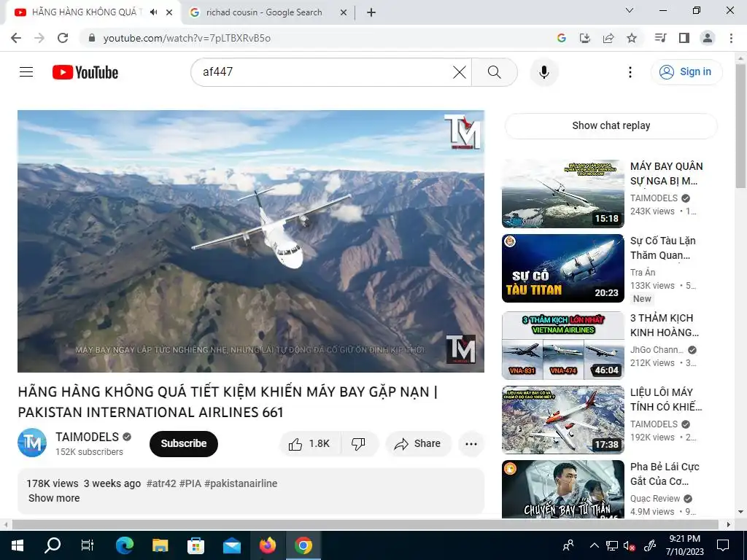Open tab search chevron
Viewport: 747px width, 560px height.
[x=630, y=10]
